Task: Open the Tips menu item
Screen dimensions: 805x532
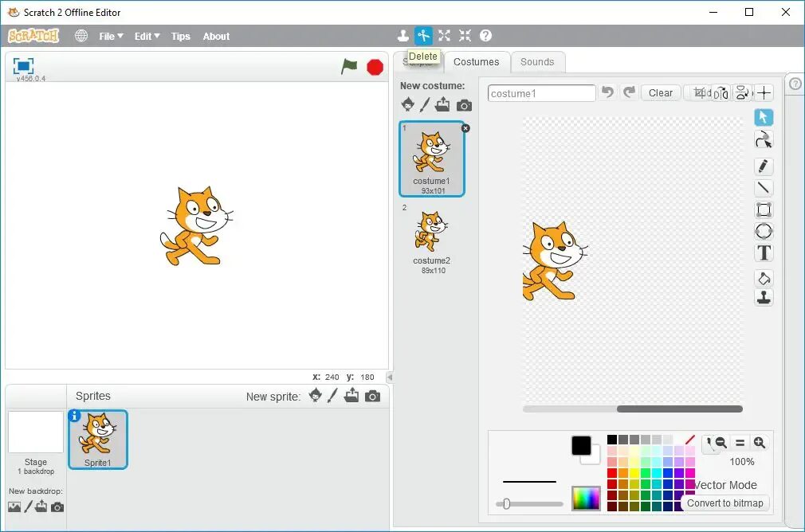Action: point(181,36)
